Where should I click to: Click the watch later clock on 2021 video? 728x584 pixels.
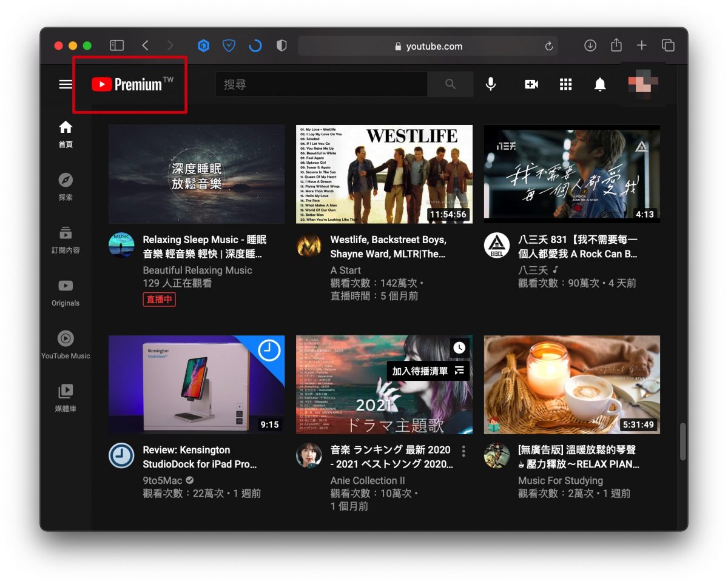[x=459, y=347]
